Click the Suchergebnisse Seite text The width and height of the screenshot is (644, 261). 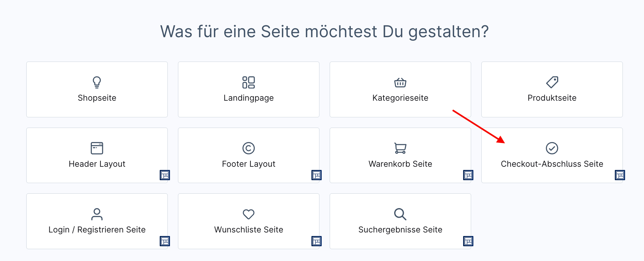tap(400, 230)
